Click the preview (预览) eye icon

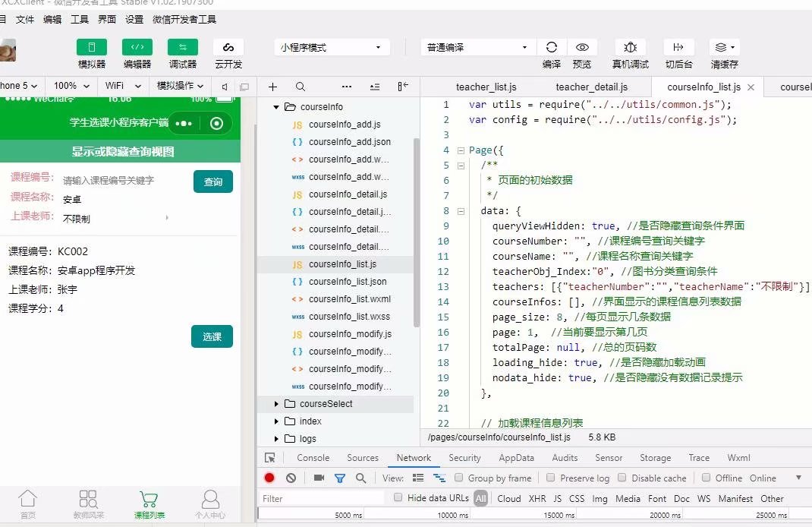(x=582, y=47)
